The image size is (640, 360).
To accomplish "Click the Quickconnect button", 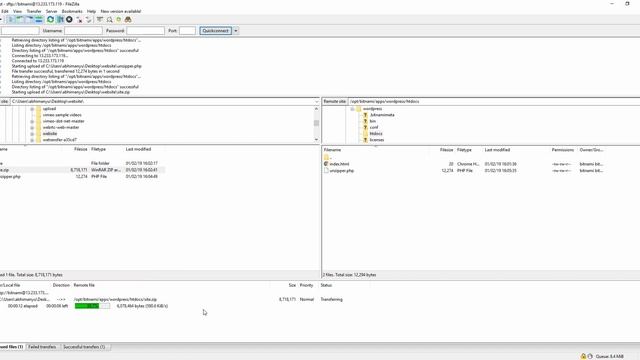I will click(x=216, y=31).
